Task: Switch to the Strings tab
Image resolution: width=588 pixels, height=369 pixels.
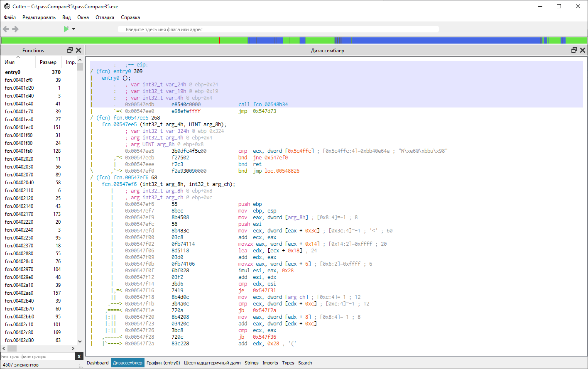Action: click(x=251, y=363)
